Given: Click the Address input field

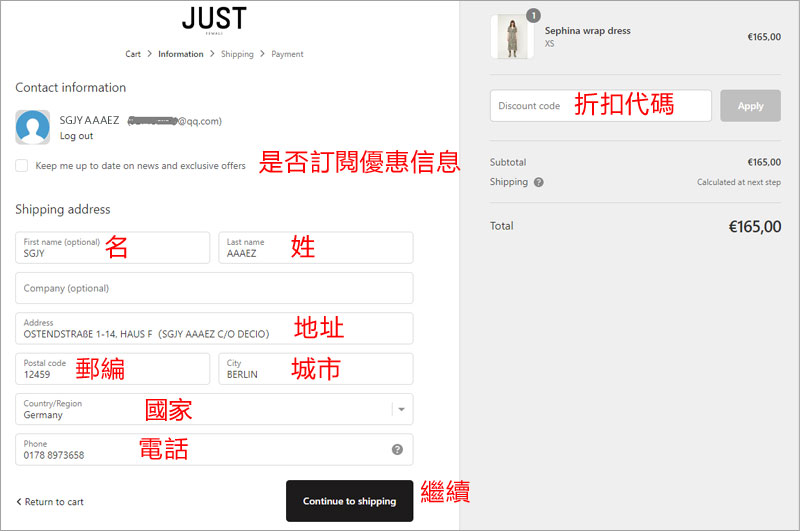Looking at the screenshot, I should 214,328.
